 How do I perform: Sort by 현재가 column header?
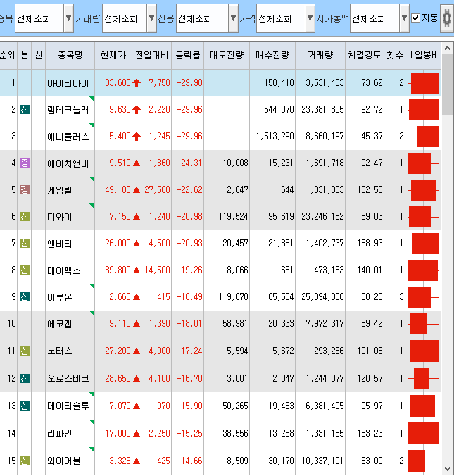coord(113,55)
